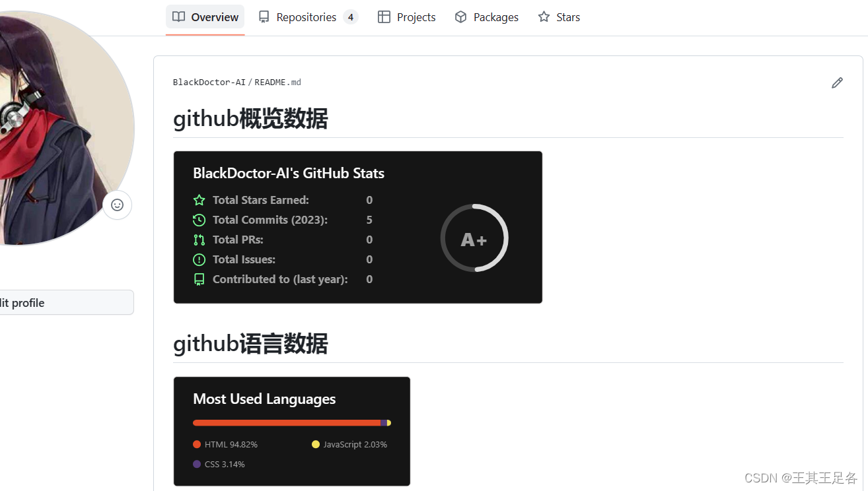Click the repository icon beside Repositories
The image size is (868, 491).
265,16
